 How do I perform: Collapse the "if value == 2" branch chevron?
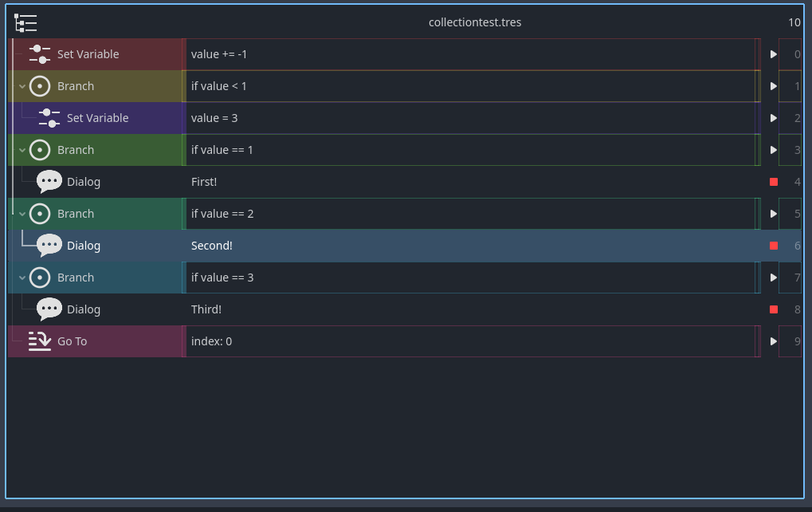point(22,213)
